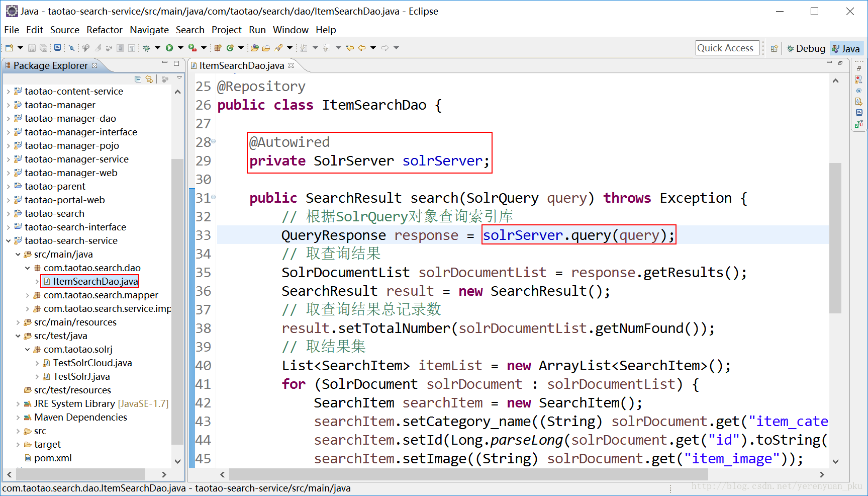
Task: Switch to the Debug perspective
Action: [806, 48]
